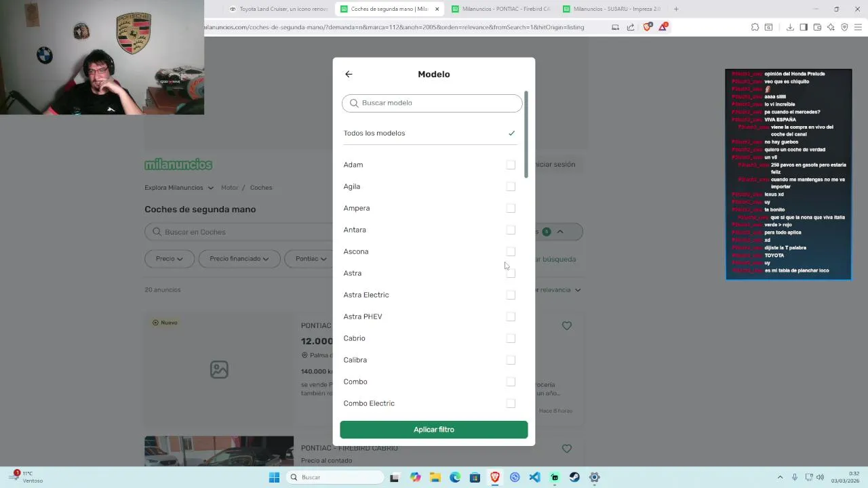This screenshot has height=488, width=868.
Task: Open Settings gear in the taskbar
Action: 594,477
